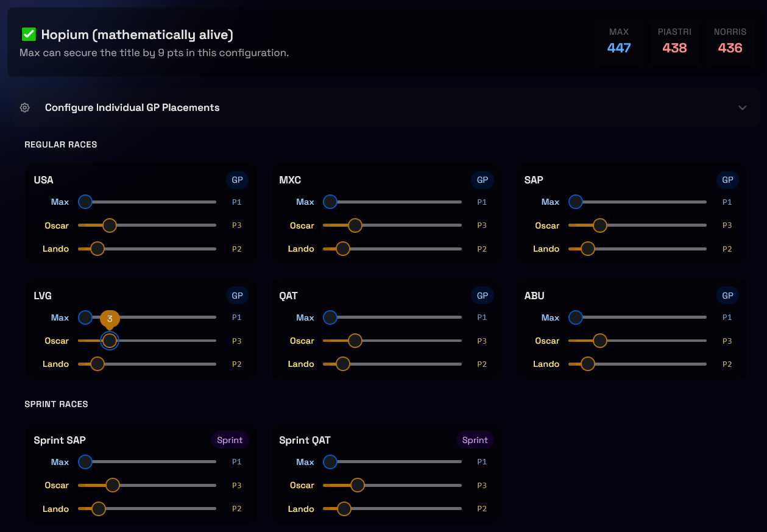Click the GP badge on MXC card
The image size is (767, 532).
point(482,180)
